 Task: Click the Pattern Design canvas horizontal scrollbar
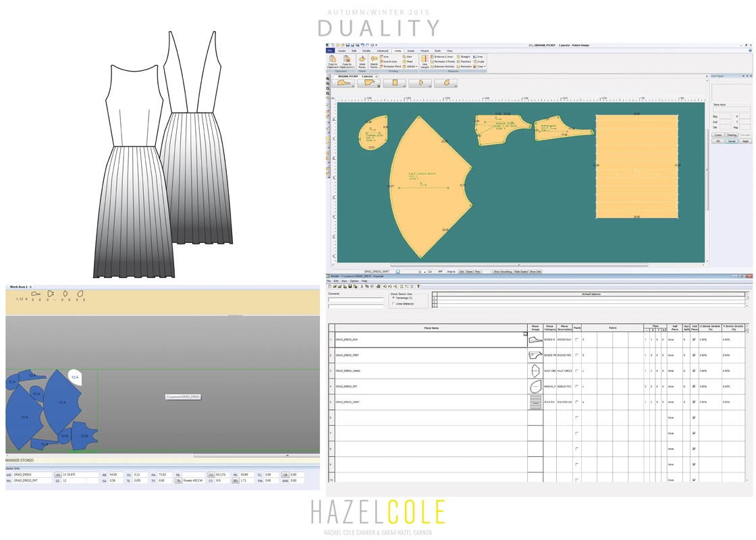pos(519,265)
